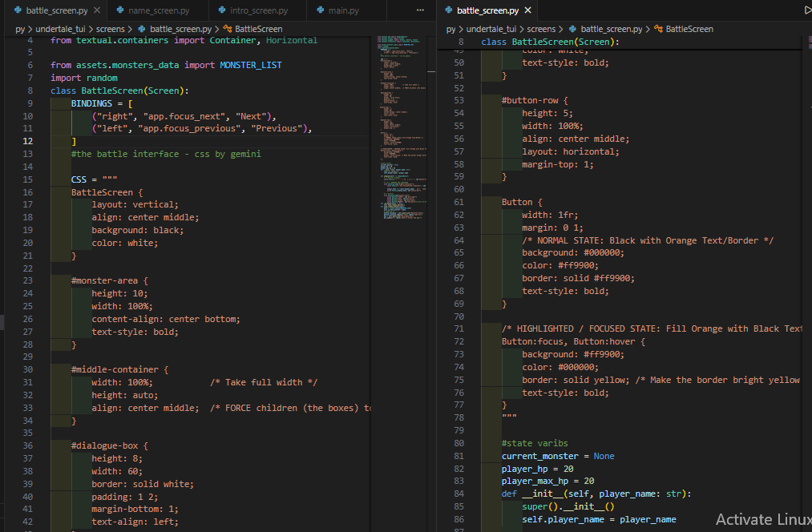812x532 pixels.
Task: Open the py folder breadcrumb in the left editor
Action: [x=21, y=29]
